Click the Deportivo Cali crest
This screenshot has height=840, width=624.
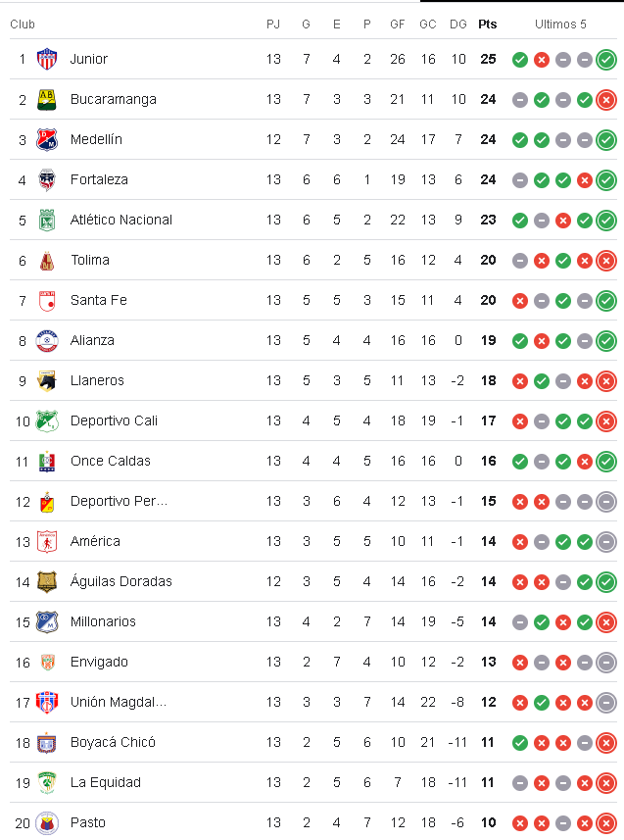[x=46, y=420]
